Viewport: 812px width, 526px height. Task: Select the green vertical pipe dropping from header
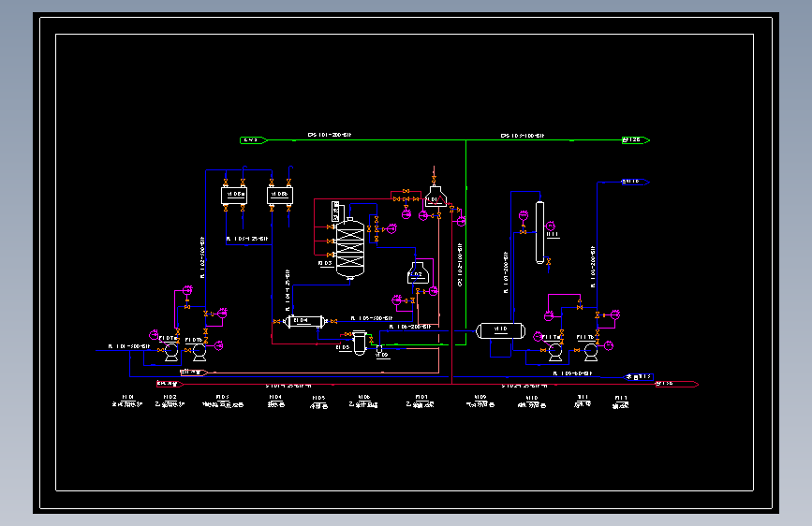coord(466,241)
